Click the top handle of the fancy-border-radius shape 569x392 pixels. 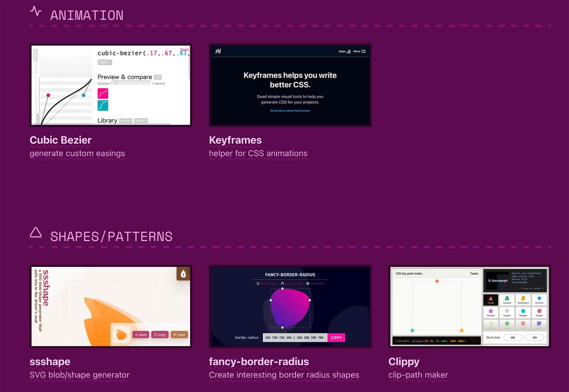coord(282,289)
